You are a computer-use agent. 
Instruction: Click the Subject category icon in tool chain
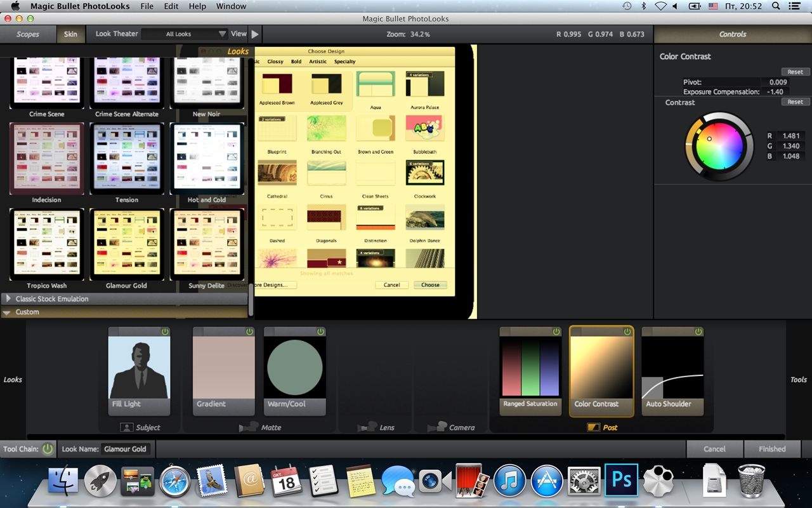126,427
